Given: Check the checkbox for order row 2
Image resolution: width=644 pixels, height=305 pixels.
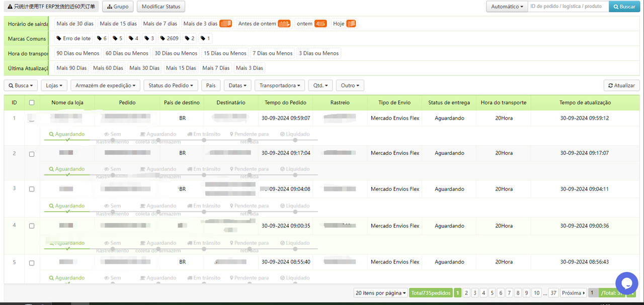Looking at the screenshot, I should [32, 154].
